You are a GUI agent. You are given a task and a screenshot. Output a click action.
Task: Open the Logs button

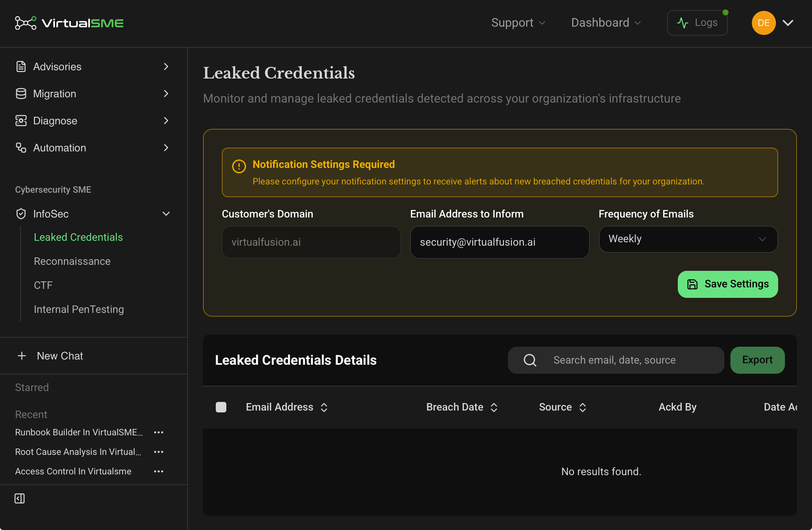pos(697,23)
